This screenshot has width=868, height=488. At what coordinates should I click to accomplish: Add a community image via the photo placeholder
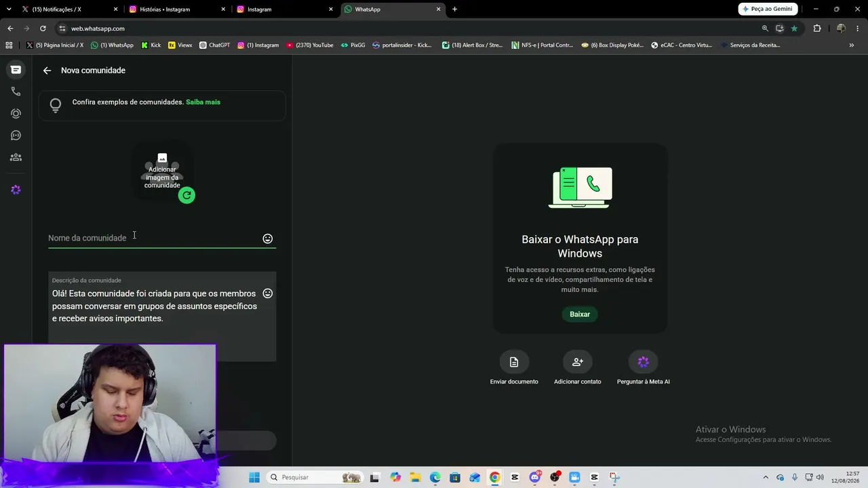[x=162, y=171]
